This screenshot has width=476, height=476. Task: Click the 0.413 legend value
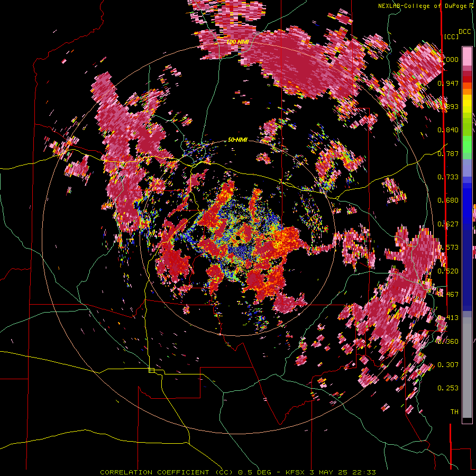pyautogui.click(x=448, y=317)
